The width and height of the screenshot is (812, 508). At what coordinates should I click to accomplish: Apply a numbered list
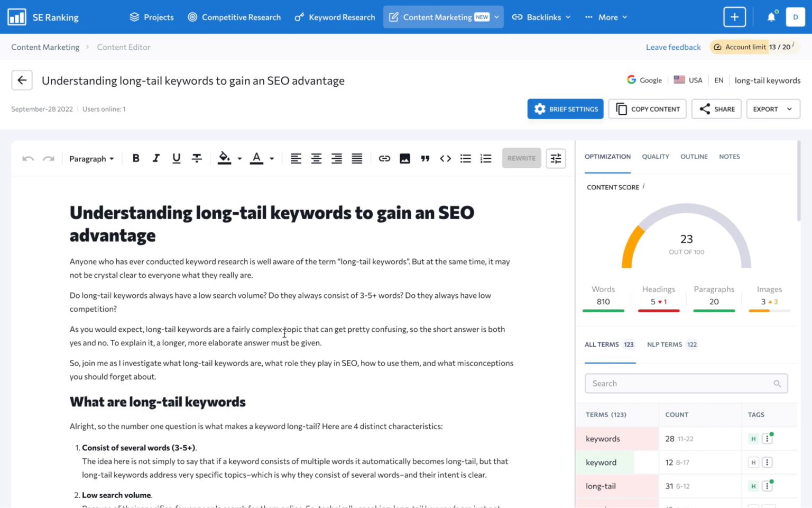[x=485, y=158]
